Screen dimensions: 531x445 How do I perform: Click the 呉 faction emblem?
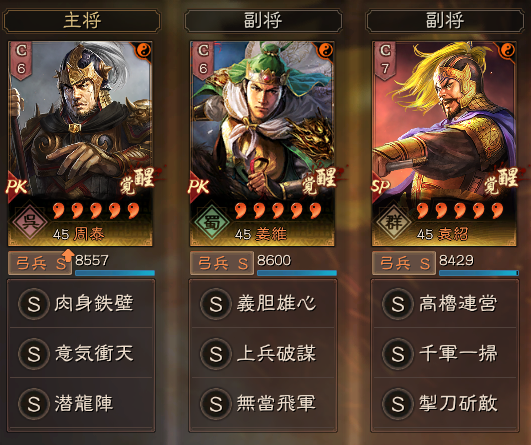30,222
